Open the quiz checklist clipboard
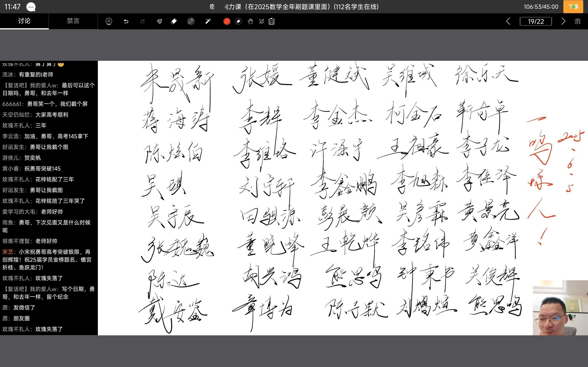The width and height of the screenshot is (588, 367). point(272,21)
